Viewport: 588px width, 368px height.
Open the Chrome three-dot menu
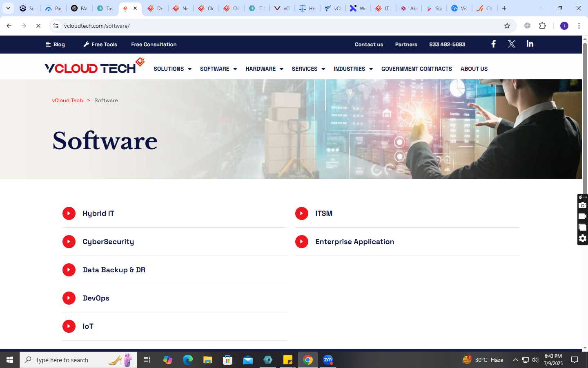pos(579,26)
